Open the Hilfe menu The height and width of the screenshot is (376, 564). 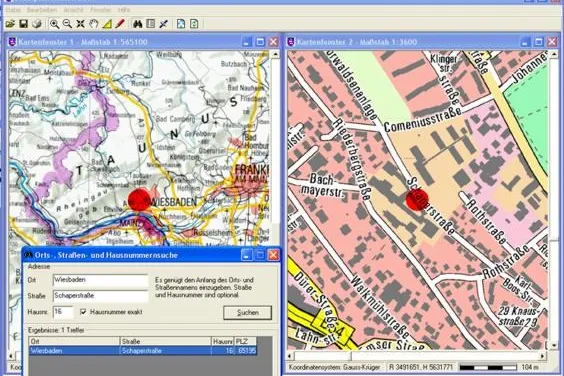(x=124, y=10)
